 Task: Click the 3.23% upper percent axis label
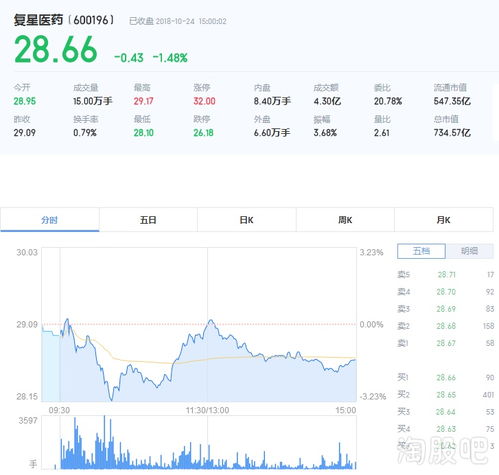coord(371,252)
